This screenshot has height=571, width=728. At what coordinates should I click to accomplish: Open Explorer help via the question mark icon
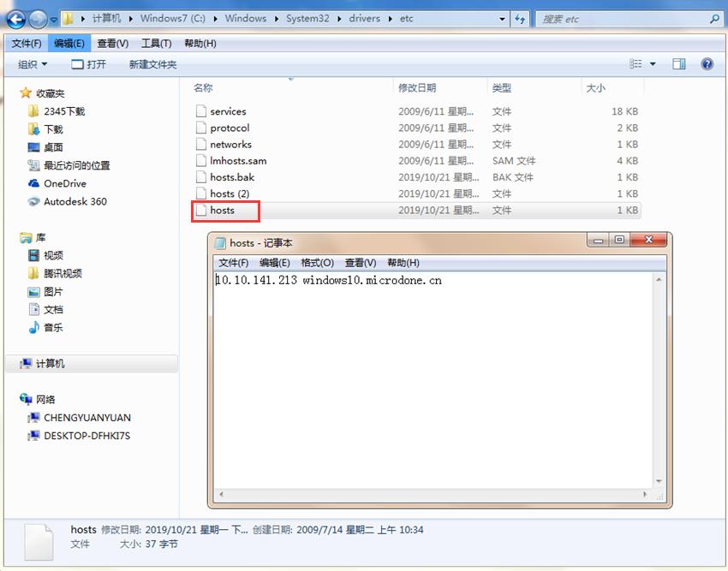click(707, 63)
